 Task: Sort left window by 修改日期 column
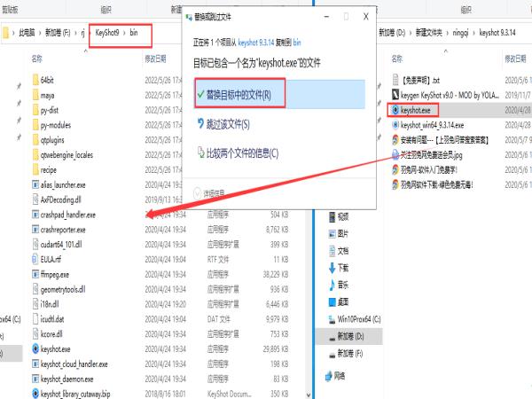155,59
